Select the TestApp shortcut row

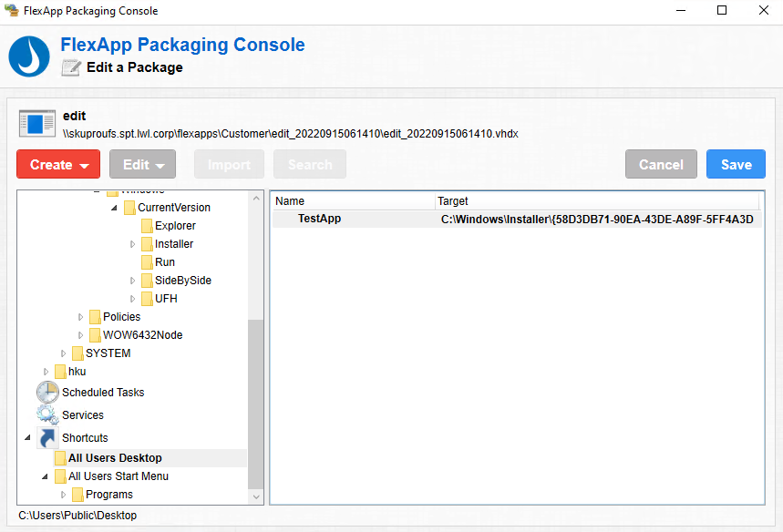pyautogui.click(x=517, y=220)
